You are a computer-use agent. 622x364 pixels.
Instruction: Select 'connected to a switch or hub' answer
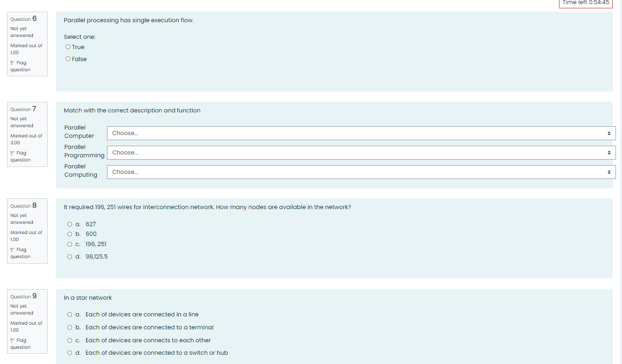pyautogui.click(x=70, y=353)
